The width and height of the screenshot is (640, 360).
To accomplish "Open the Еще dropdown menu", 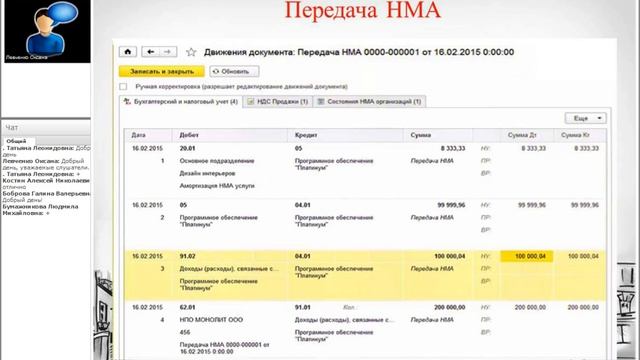I will (585, 118).
